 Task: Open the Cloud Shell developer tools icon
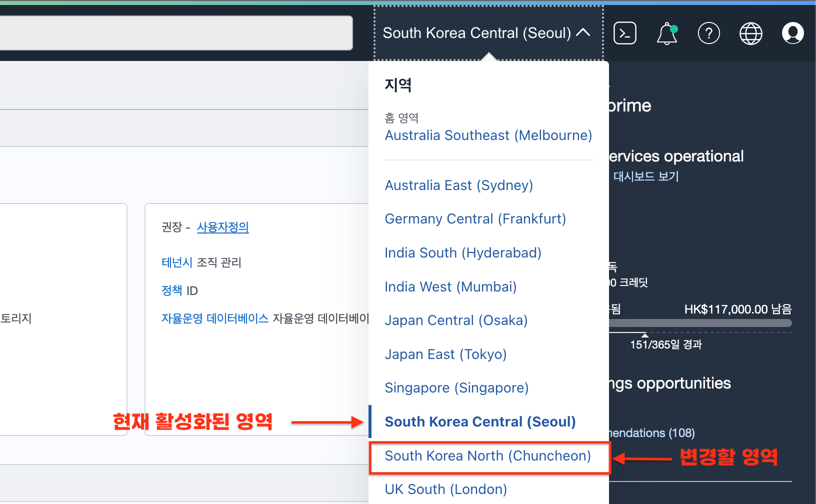click(x=625, y=33)
